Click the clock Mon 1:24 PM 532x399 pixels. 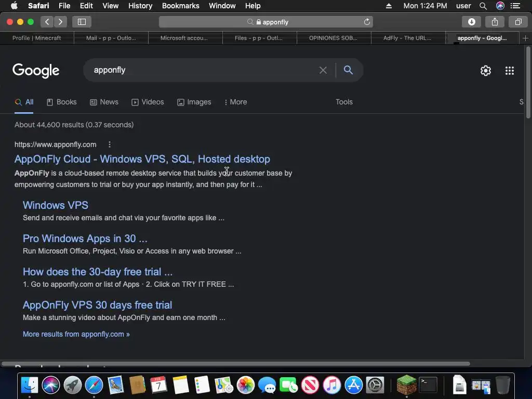[x=425, y=6]
